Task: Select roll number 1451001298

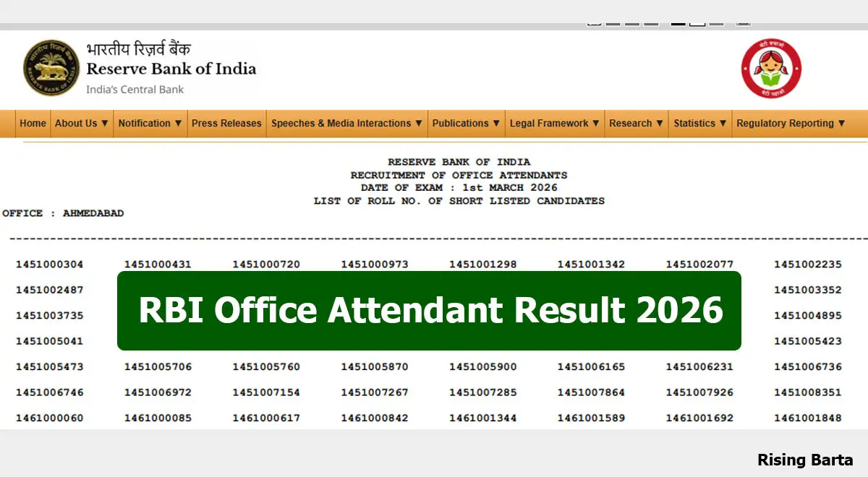Action: (x=483, y=265)
